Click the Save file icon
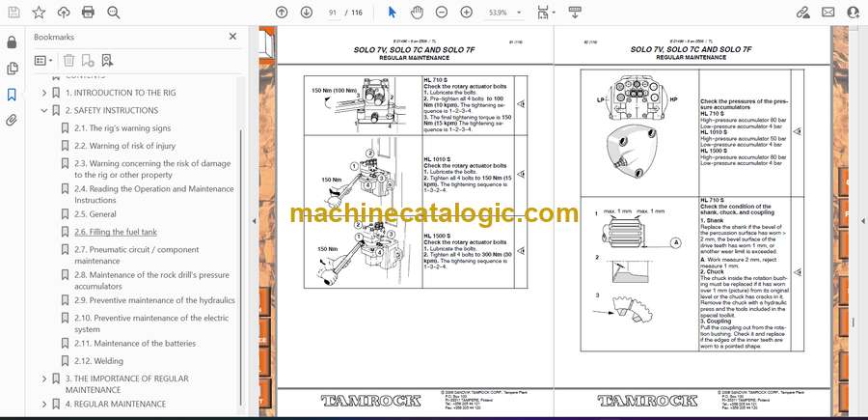Image resolution: width=868 pixels, height=420 pixels. (x=14, y=13)
